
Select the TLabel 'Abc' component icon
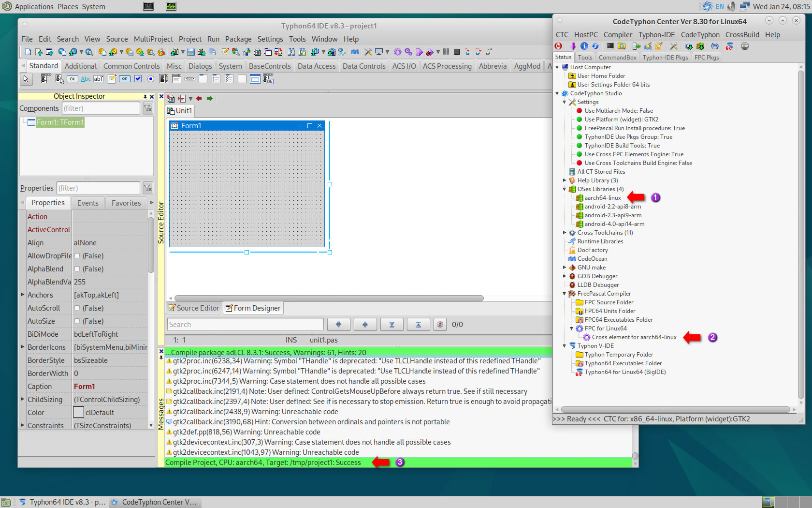pyautogui.click(x=86, y=79)
